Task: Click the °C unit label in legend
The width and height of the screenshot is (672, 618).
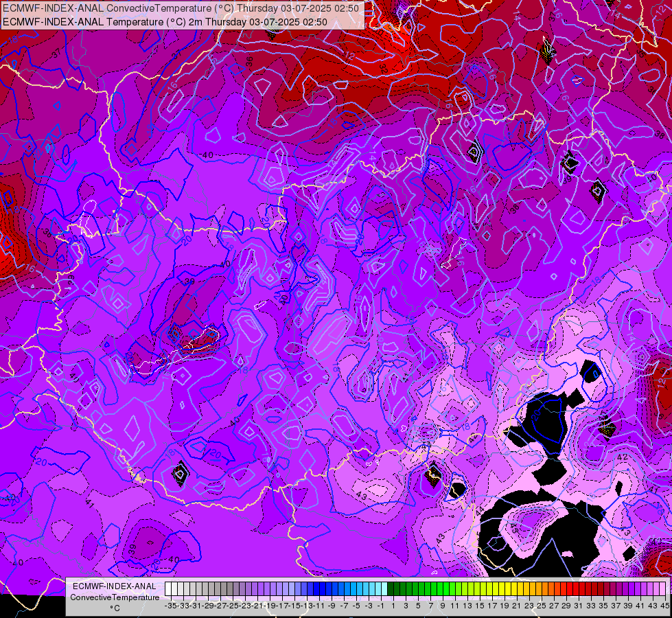Action: (115, 608)
